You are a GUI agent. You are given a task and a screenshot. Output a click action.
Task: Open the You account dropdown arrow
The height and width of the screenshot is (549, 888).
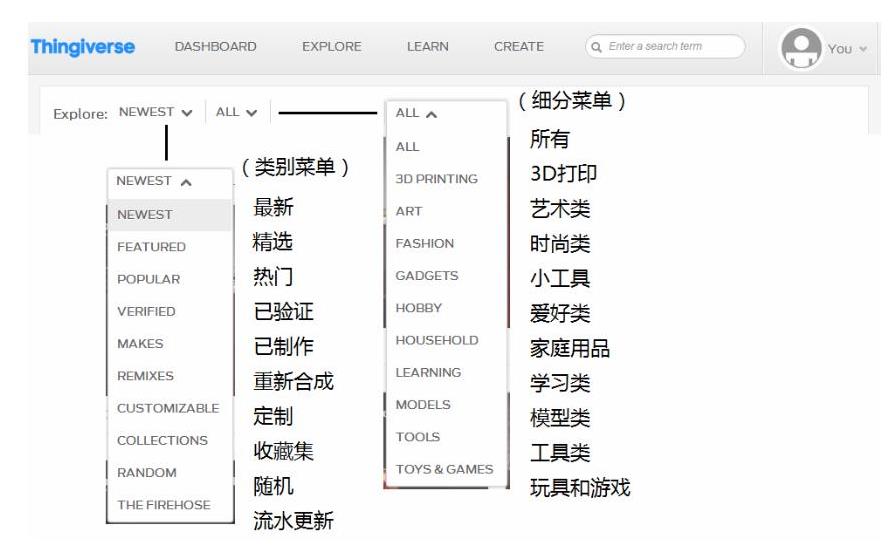pyautogui.click(x=863, y=49)
